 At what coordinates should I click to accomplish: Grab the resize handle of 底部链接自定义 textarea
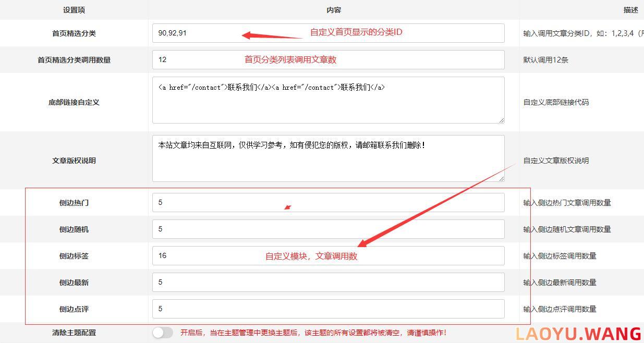(502, 120)
